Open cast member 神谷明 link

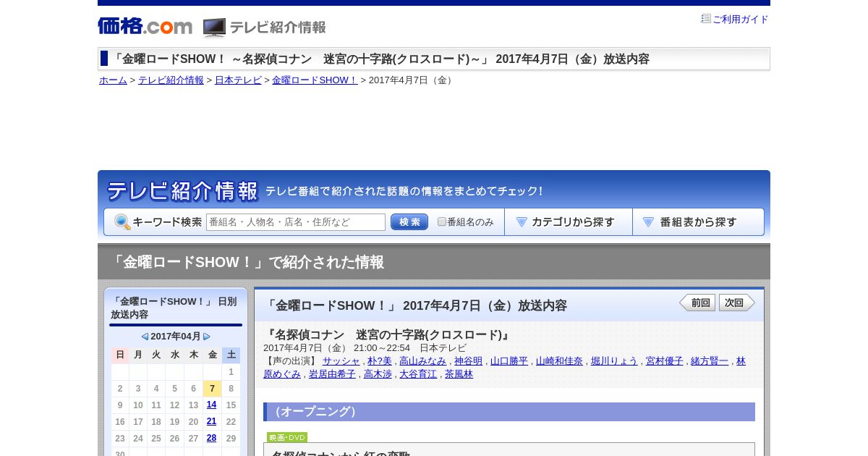click(468, 361)
